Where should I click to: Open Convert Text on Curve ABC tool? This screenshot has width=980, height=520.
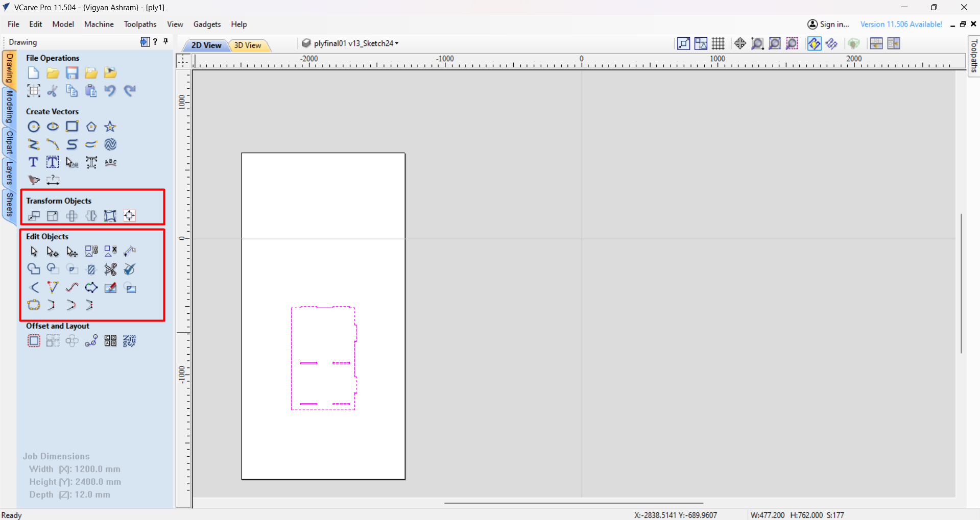click(110, 162)
